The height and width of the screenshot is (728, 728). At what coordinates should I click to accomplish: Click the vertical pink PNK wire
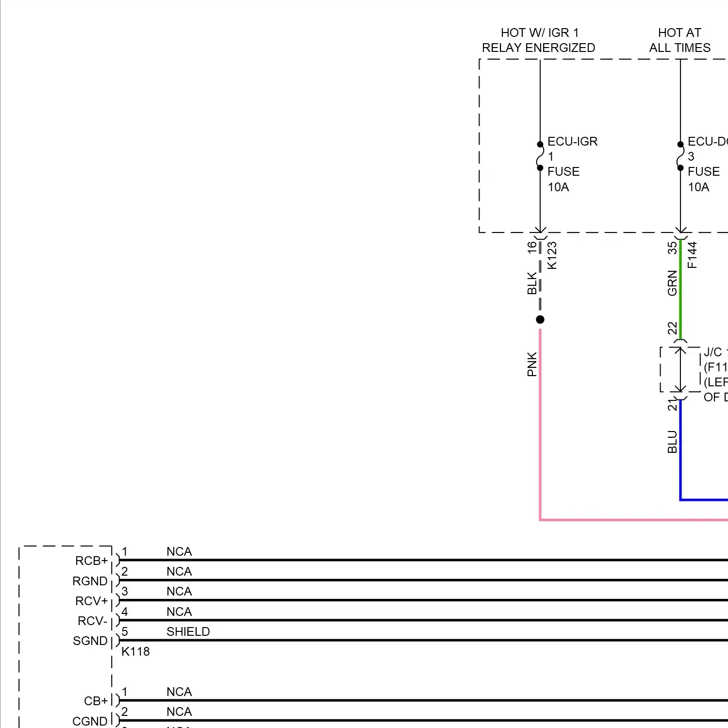click(x=540, y=425)
